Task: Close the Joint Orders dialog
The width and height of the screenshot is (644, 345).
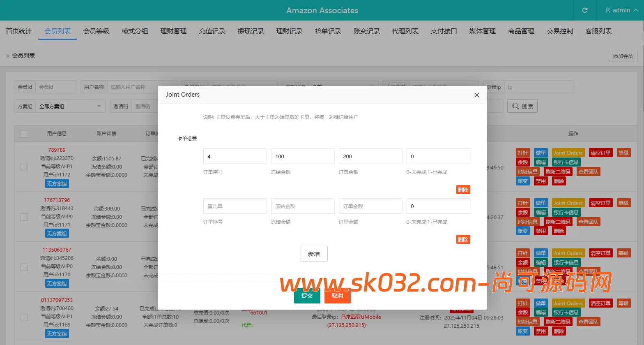Action: 476,95
